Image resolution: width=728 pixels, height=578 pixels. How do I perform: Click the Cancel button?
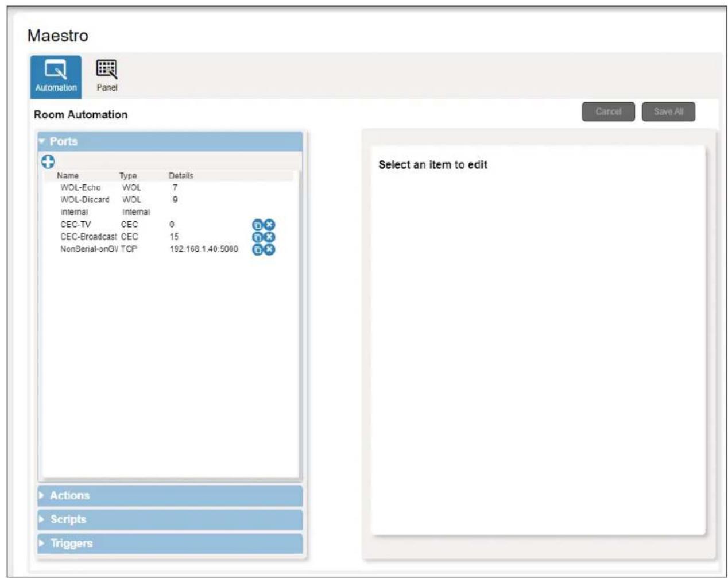(608, 111)
